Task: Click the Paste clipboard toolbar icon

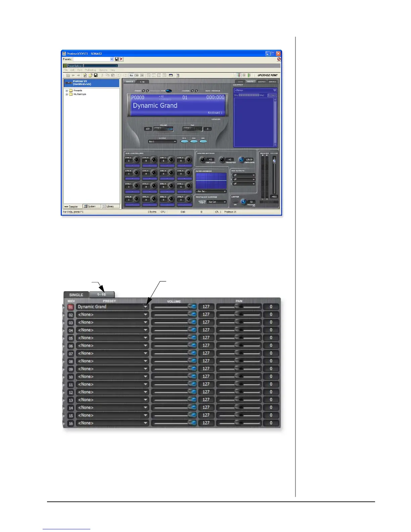Action: [x=113, y=75]
